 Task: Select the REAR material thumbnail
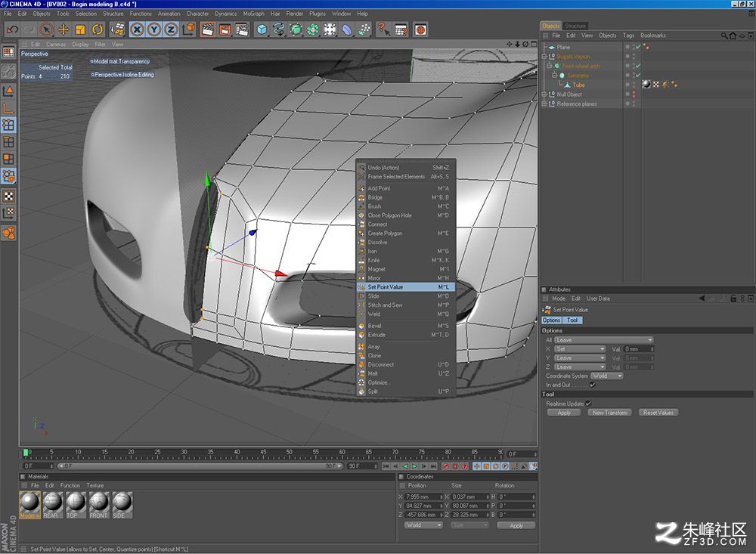tap(53, 505)
